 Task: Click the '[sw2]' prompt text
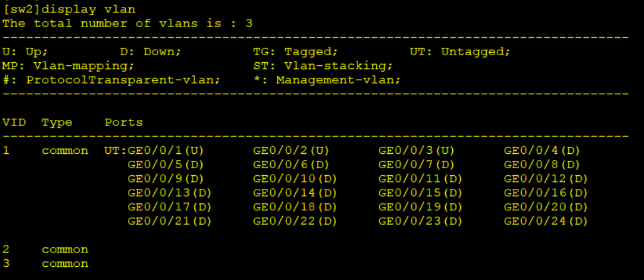pos(21,9)
